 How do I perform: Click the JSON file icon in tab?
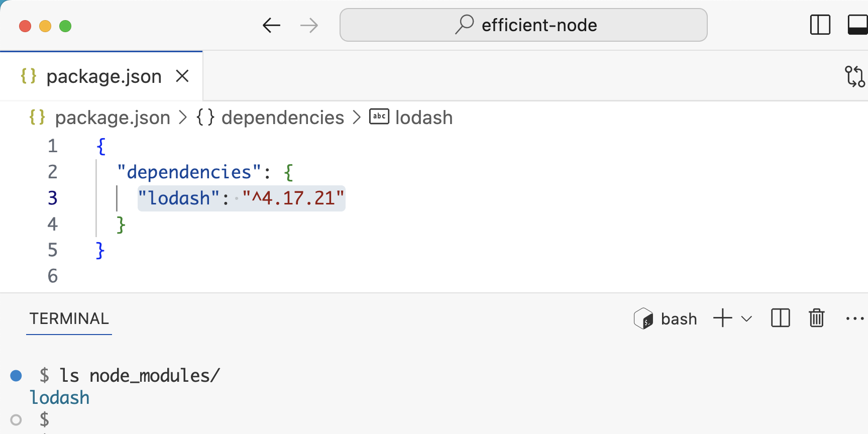pyautogui.click(x=29, y=76)
